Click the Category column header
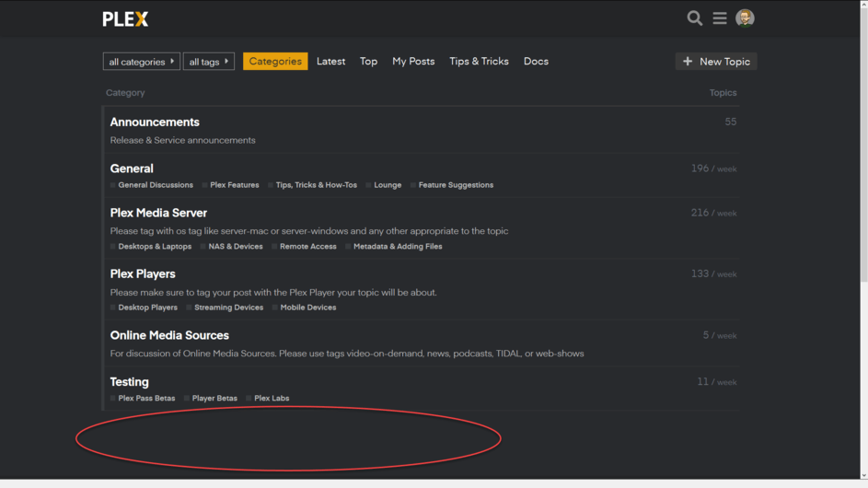This screenshot has width=868, height=488. tap(125, 92)
